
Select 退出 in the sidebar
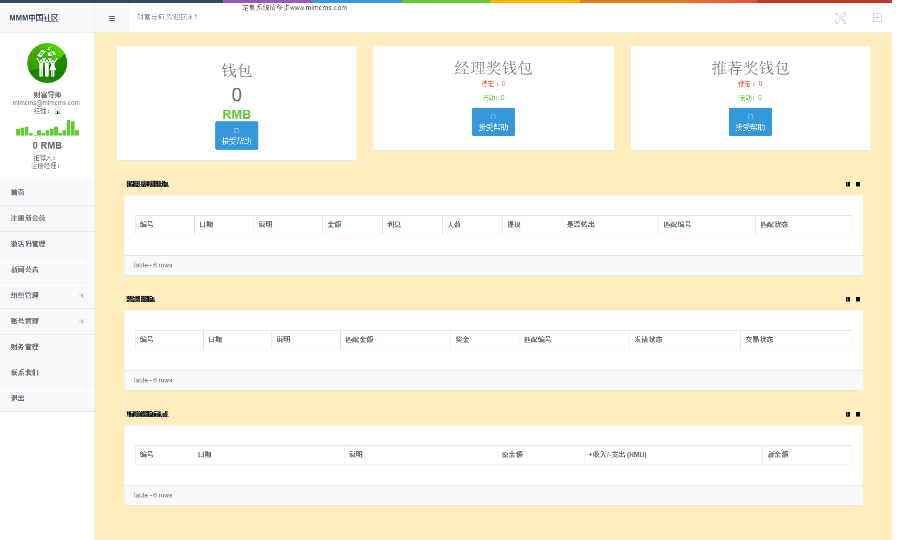(x=47, y=398)
